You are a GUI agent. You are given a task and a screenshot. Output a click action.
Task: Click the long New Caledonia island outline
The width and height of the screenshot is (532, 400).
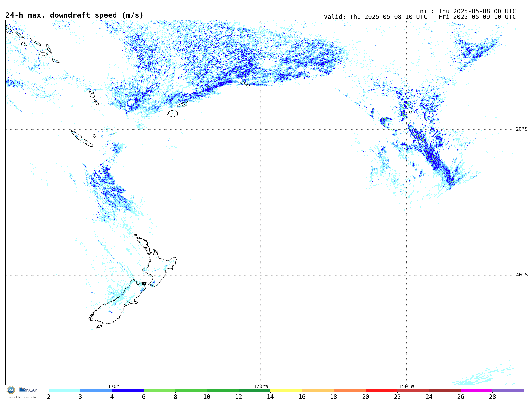[x=82, y=138]
